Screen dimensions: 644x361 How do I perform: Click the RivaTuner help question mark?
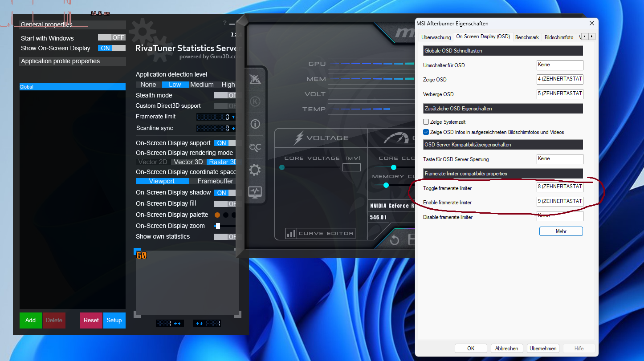[225, 23]
